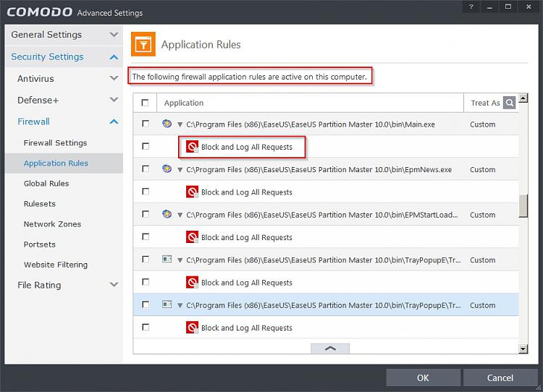Select the EpmNews.exe application path
The height and width of the screenshot is (392, 543).
coord(319,169)
